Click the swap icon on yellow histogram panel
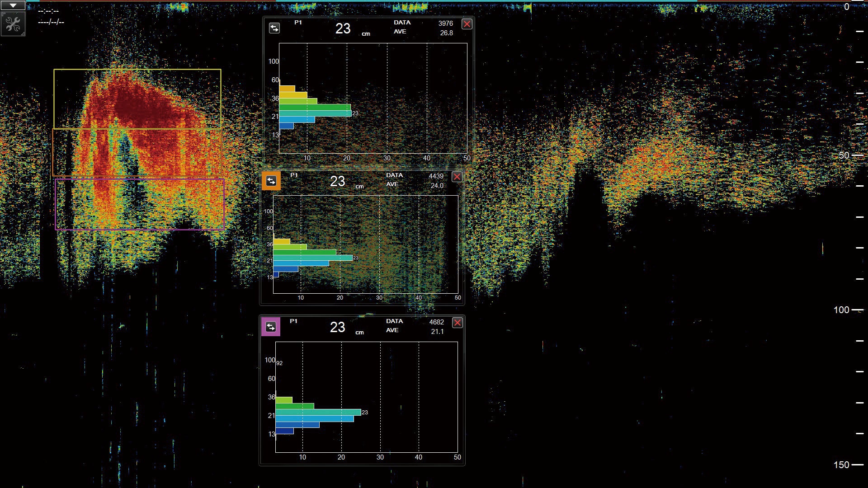Viewport: 868px width, 488px height. tap(274, 28)
